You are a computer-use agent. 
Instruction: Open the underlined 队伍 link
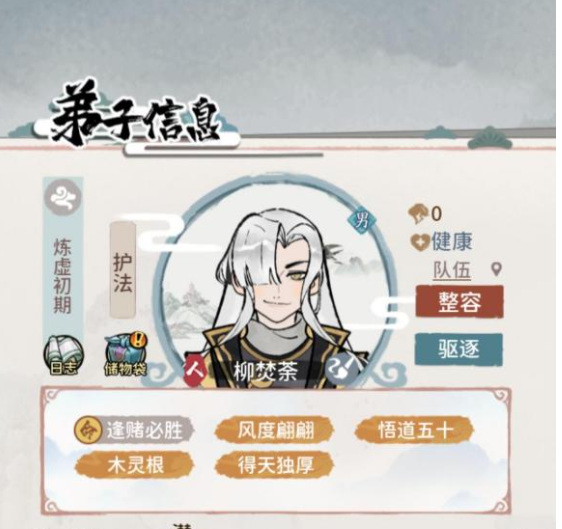pos(452,270)
